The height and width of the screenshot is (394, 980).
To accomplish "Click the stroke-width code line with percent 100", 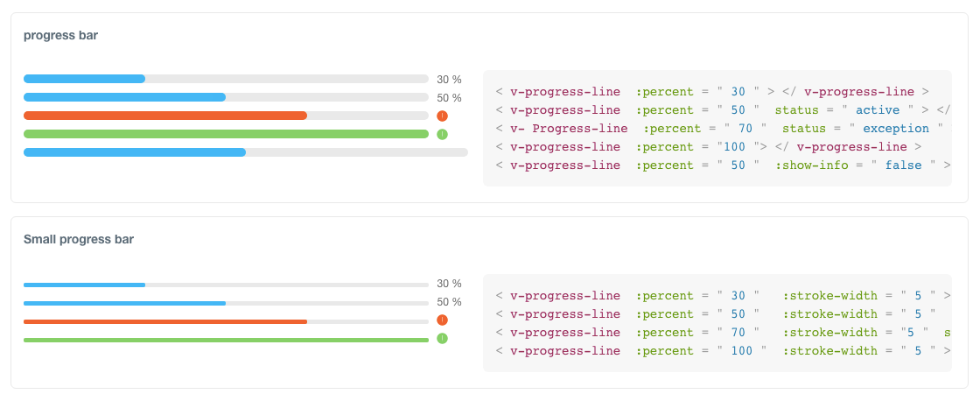I will (x=717, y=351).
